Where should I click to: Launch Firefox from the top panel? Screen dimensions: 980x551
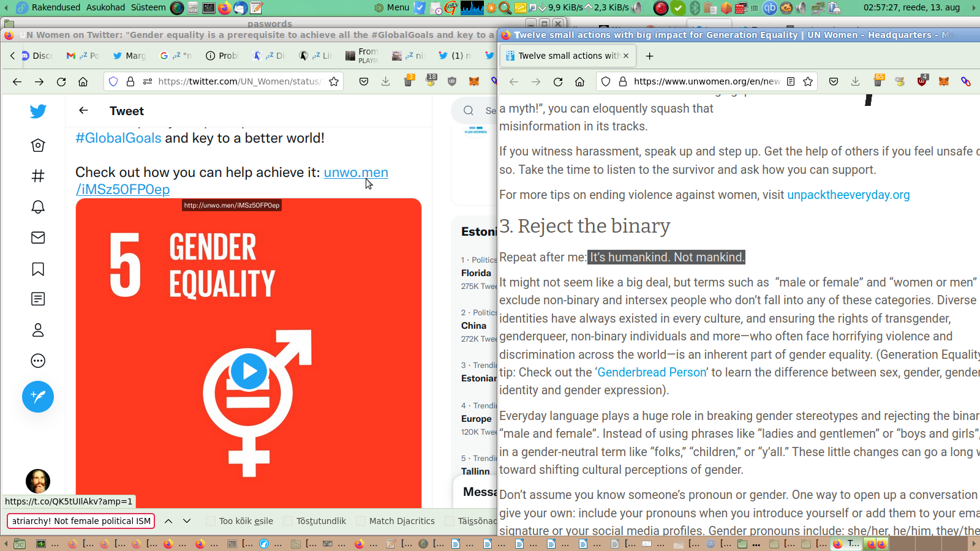[x=224, y=7]
